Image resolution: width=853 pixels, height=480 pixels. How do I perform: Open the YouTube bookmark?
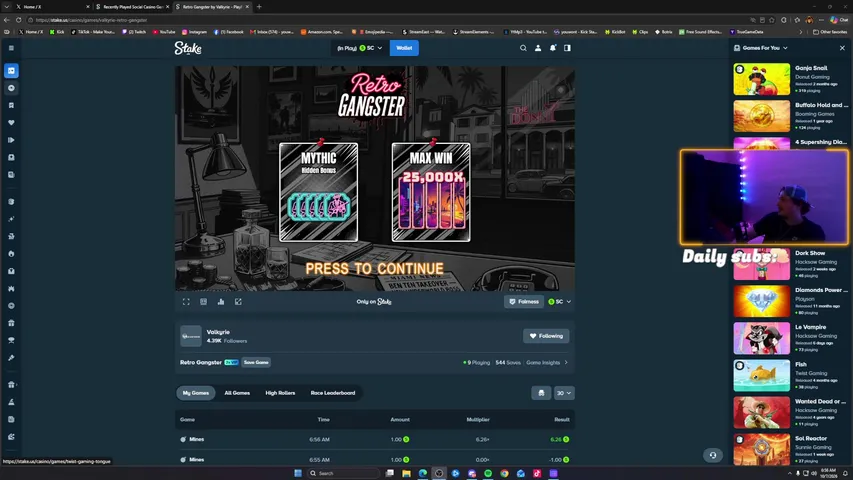(164, 32)
